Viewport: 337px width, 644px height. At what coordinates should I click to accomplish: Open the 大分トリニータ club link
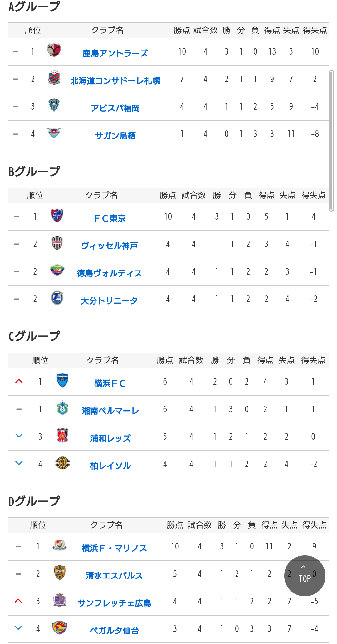click(x=109, y=301)
